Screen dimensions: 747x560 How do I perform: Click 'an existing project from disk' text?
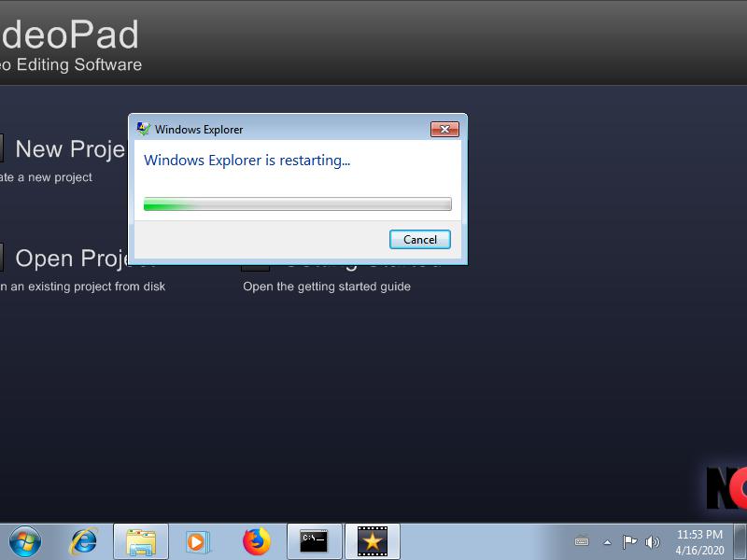point(88,287)
